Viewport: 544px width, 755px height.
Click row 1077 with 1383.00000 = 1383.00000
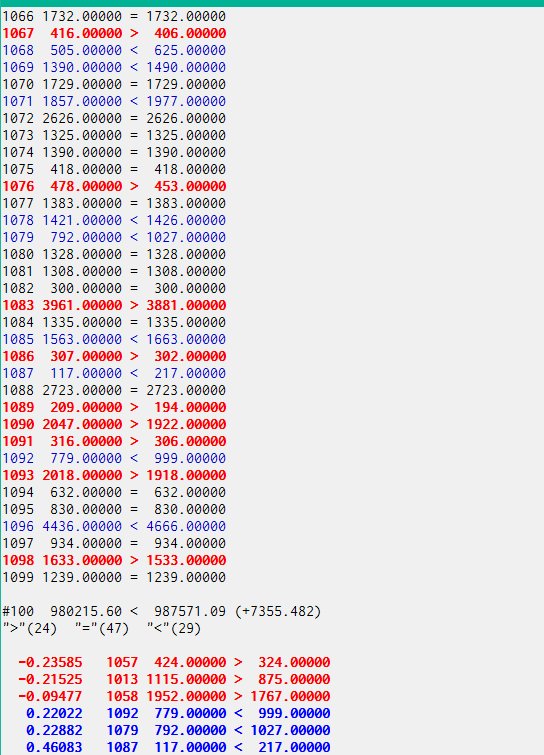(114, 203)
